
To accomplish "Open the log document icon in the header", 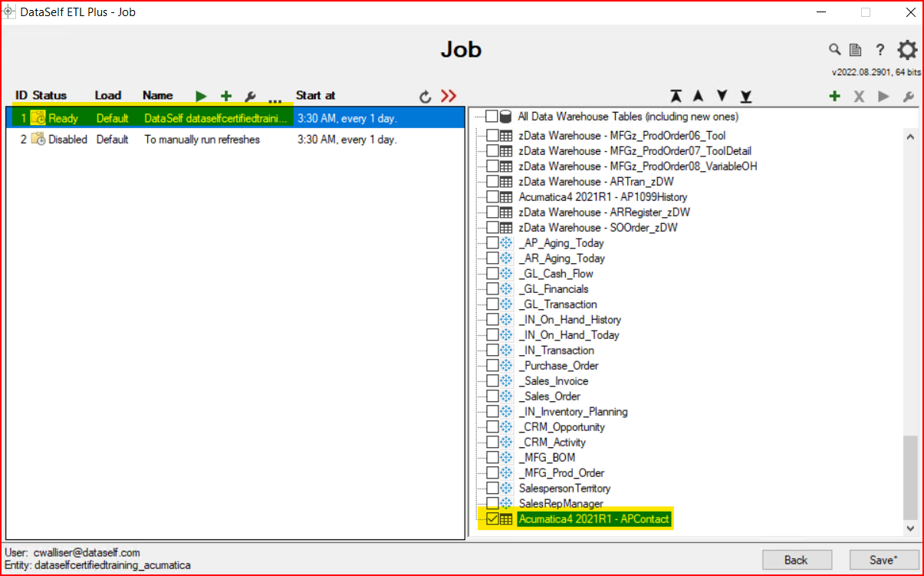I will click(x=855, y=51).
